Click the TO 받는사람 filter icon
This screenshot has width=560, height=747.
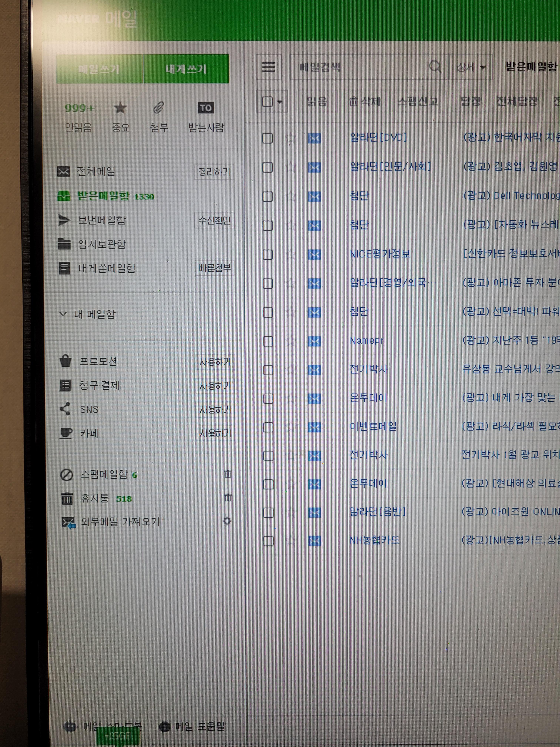(206, 108)
